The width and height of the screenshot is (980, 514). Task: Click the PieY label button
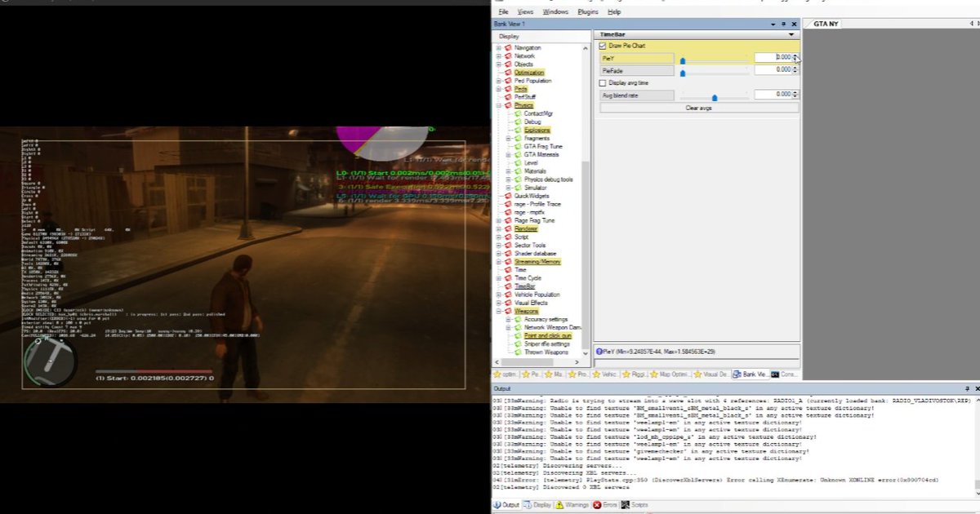(x=637, y=59)
